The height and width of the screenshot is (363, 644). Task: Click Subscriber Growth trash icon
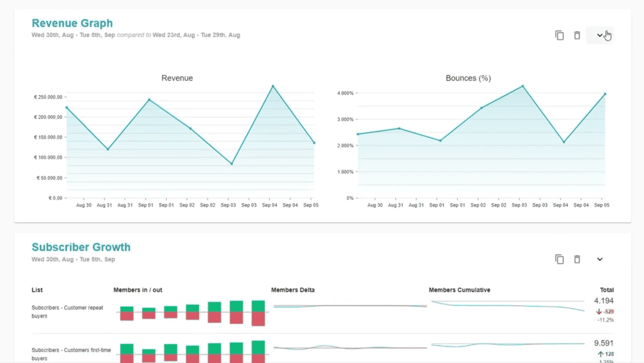coord(577,259)
